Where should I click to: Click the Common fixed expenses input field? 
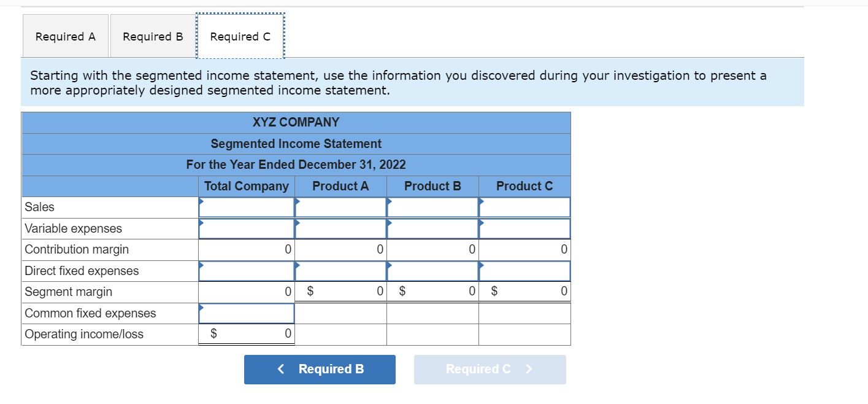tap(245, 313)
